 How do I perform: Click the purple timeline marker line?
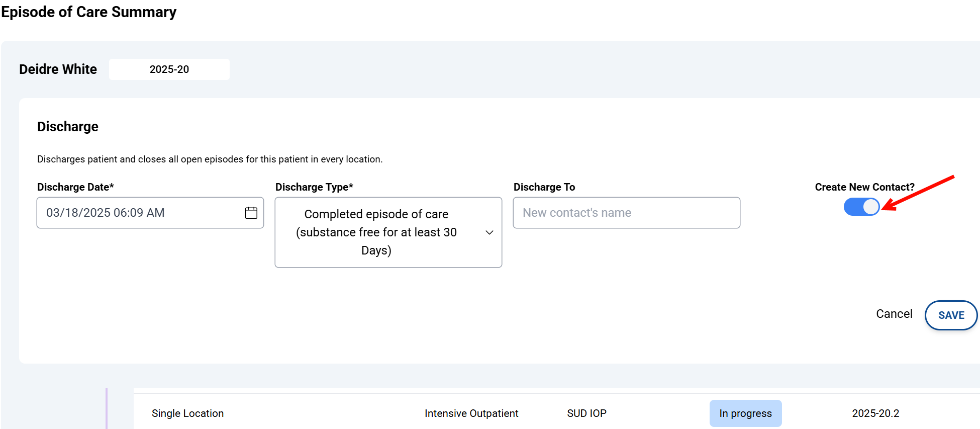[107, 408]
